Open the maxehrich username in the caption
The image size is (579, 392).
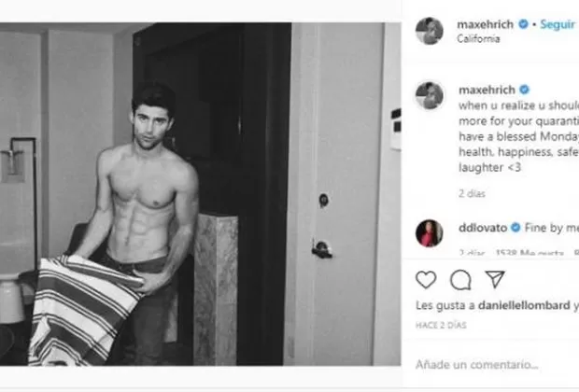tap(487, 90)
